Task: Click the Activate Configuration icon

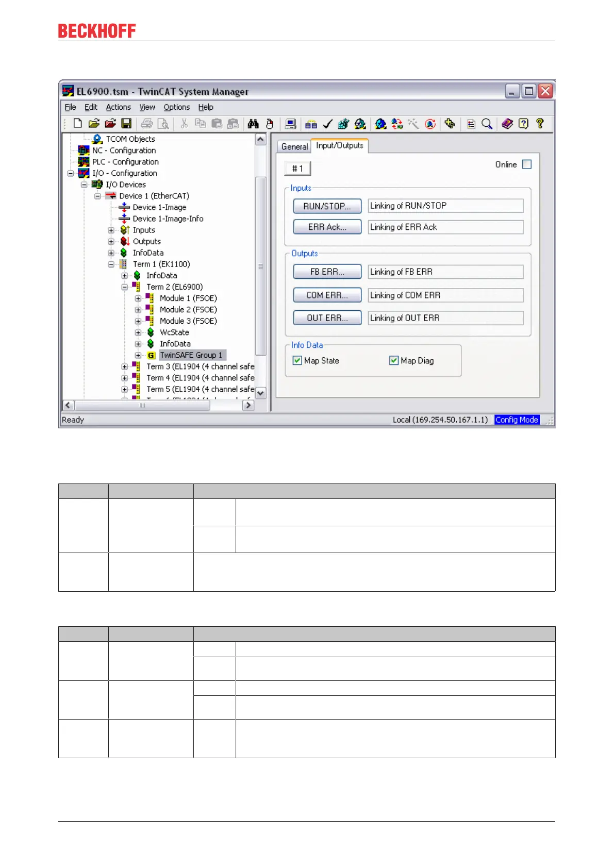Action: (343, 123)
